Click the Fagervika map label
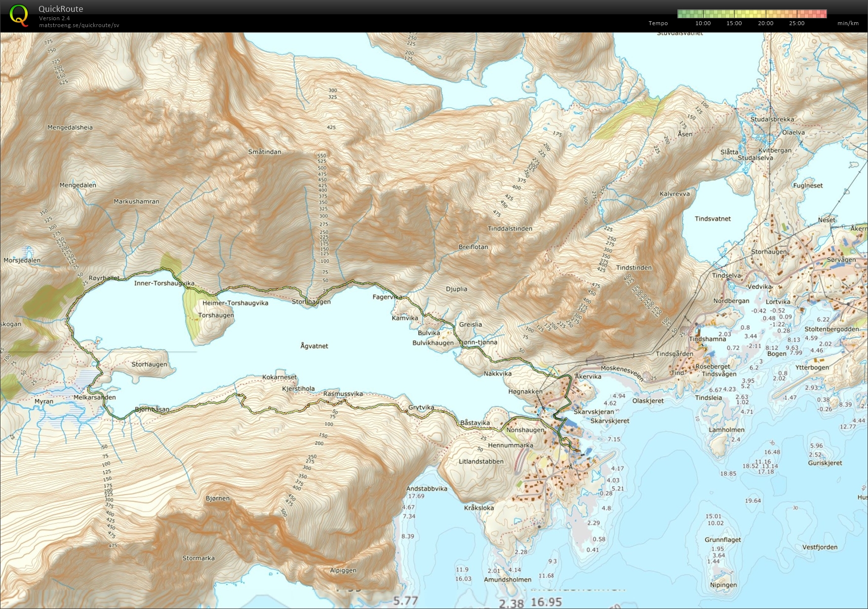The width and height of the screenshot is (868, 609). click(387, 297)
